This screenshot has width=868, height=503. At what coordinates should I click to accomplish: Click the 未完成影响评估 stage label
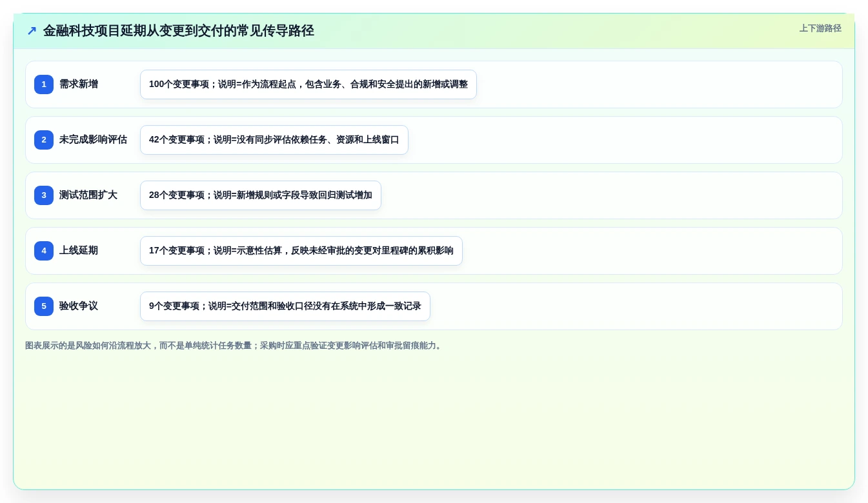(x=93, y=140)
